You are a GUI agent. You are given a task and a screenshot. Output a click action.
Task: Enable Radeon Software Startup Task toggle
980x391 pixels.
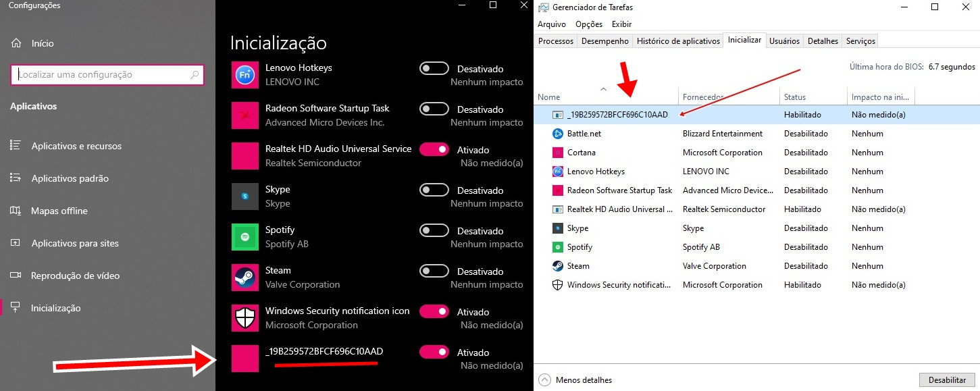coord(434,109)
